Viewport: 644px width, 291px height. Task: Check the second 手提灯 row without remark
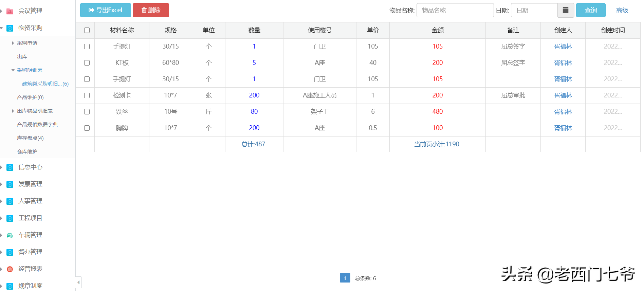[87, 79]
